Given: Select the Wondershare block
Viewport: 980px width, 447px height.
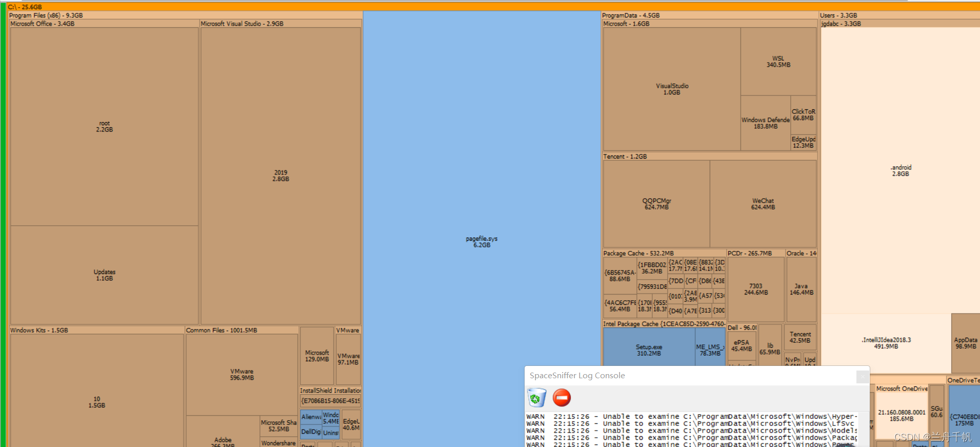Looking at the screenshot, I should coord(278,443).
